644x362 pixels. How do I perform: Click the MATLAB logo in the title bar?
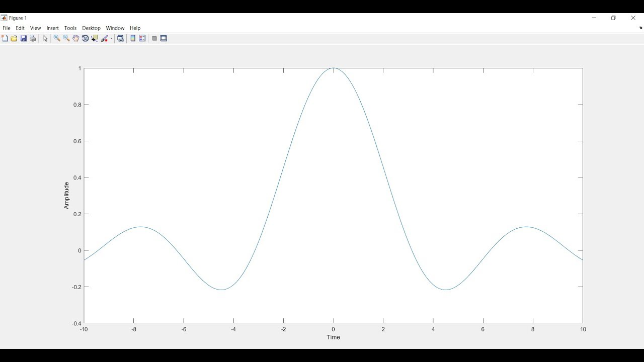(x=4, y=18)
